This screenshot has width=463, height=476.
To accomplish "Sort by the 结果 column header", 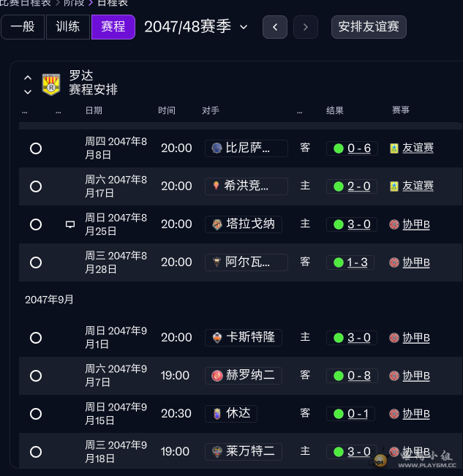I will pos(335,110).
